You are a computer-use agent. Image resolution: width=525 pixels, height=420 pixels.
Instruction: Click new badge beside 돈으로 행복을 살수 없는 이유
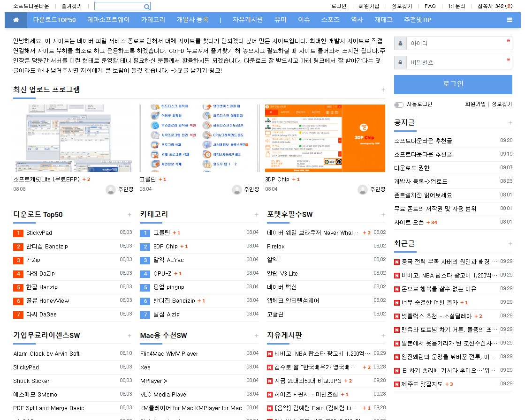[397, 289]
